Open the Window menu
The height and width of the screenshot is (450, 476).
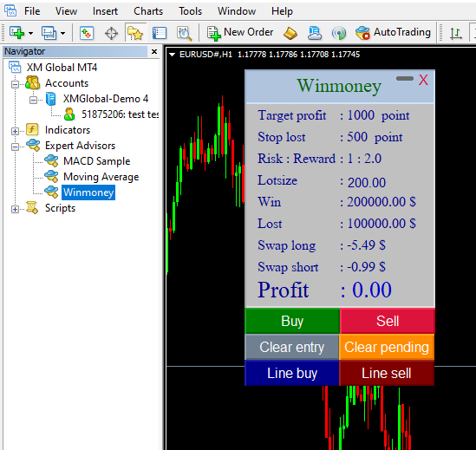coord(237,11)
